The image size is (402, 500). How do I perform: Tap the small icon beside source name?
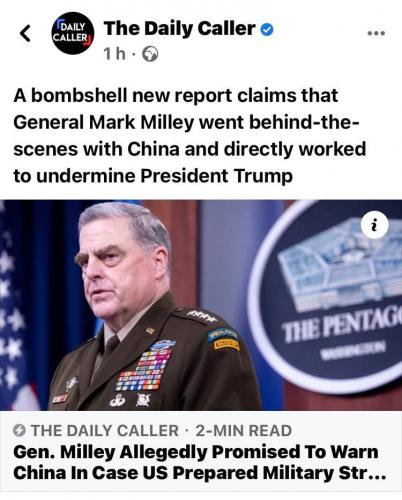pyautogui.click(x=19, y=430)
